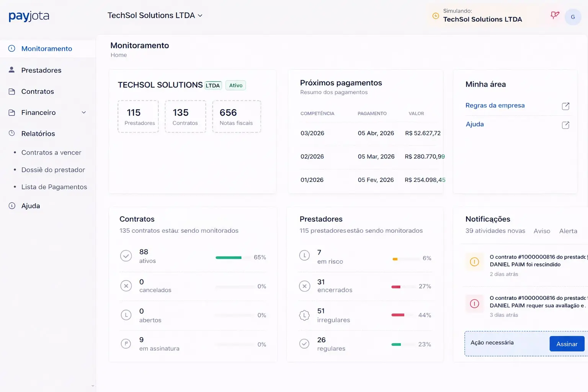
Task: Click the Contratos document icon in sidebar
Action: (x=12, y=91)
